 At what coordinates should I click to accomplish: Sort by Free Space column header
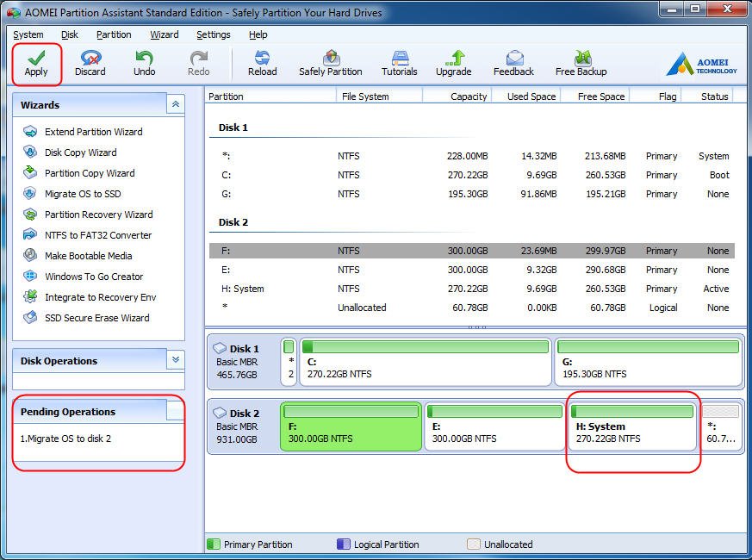(x=594, y=96)
